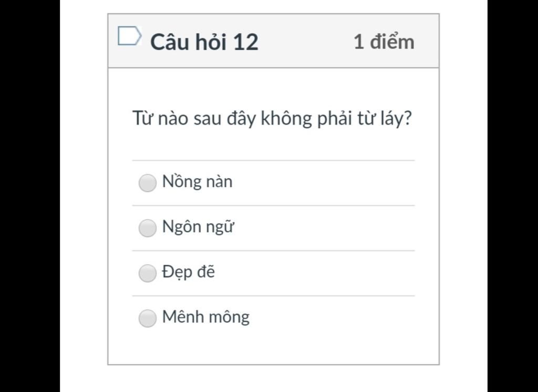Click the "Câu hỏi" heading word
The height and width of the screenshot is (392, 538).
pyautogui.click(x=189, y=42)
